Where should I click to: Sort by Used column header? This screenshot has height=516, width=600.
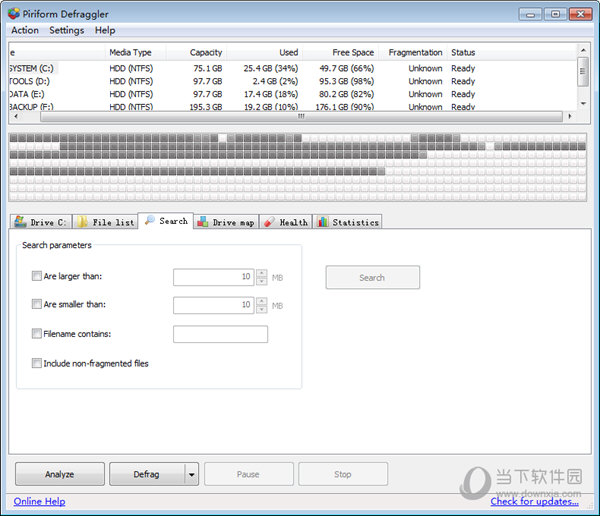[264, 52]
